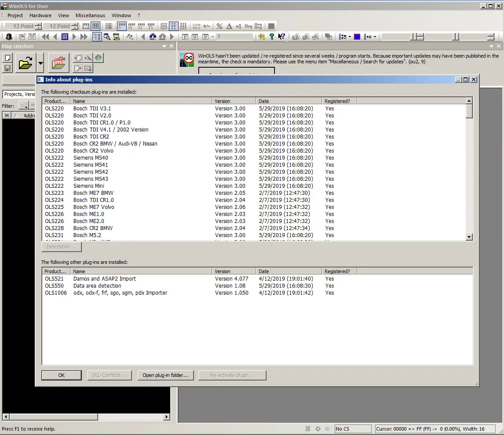504x435 pixels.
Task: Open the Project menu
Action: (x=15, y=15)
